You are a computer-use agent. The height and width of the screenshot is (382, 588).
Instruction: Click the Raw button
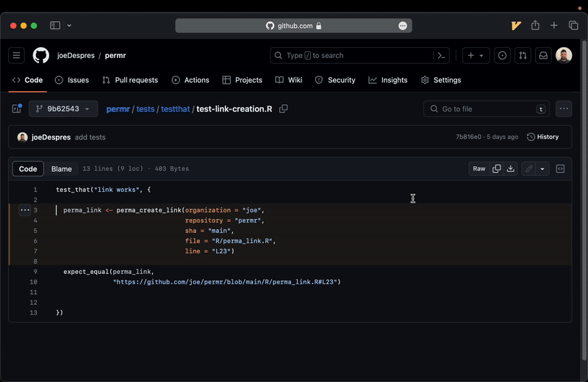coord(479,169)
